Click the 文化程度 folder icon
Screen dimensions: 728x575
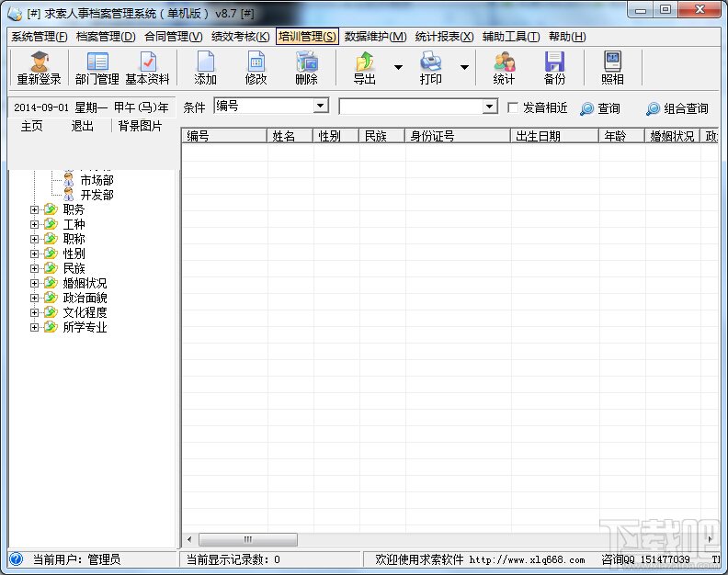[x=51, y=312]
